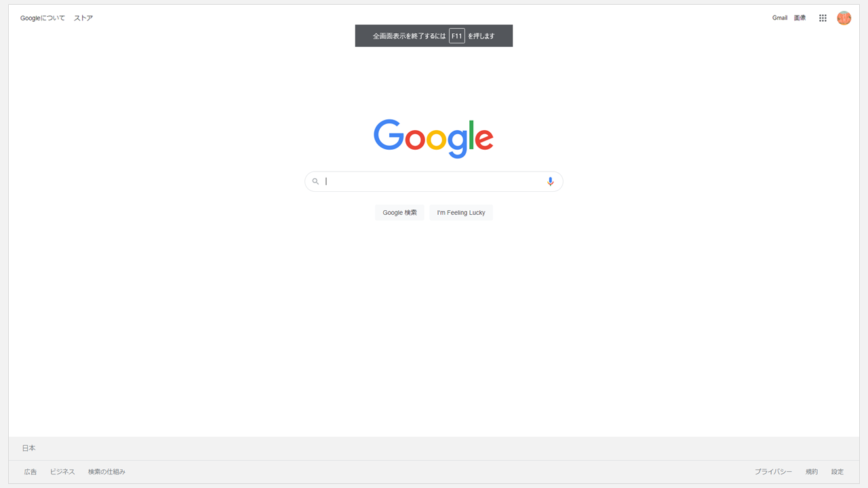
Task: Open the ストア link
Action: point(83,18)
